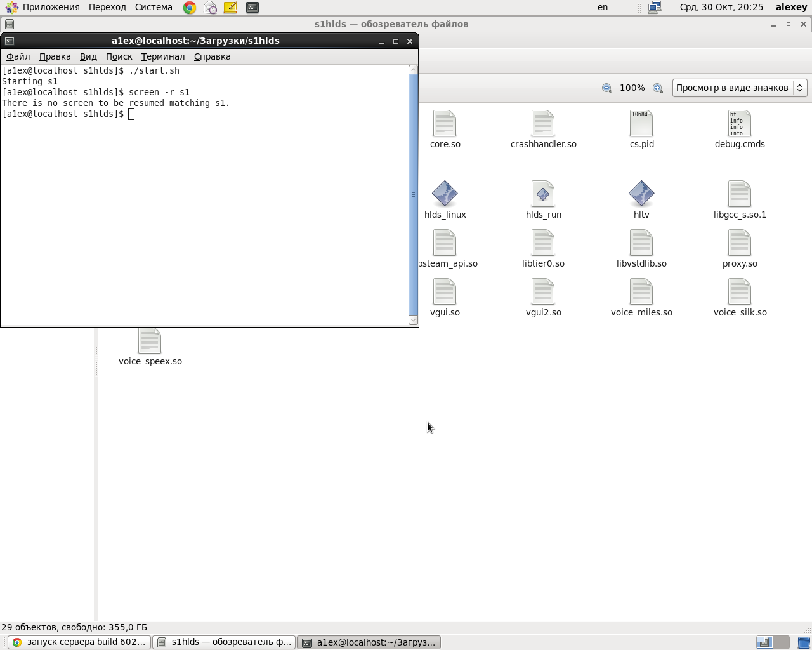Expand the Система panel menu

tap(154, 8)
